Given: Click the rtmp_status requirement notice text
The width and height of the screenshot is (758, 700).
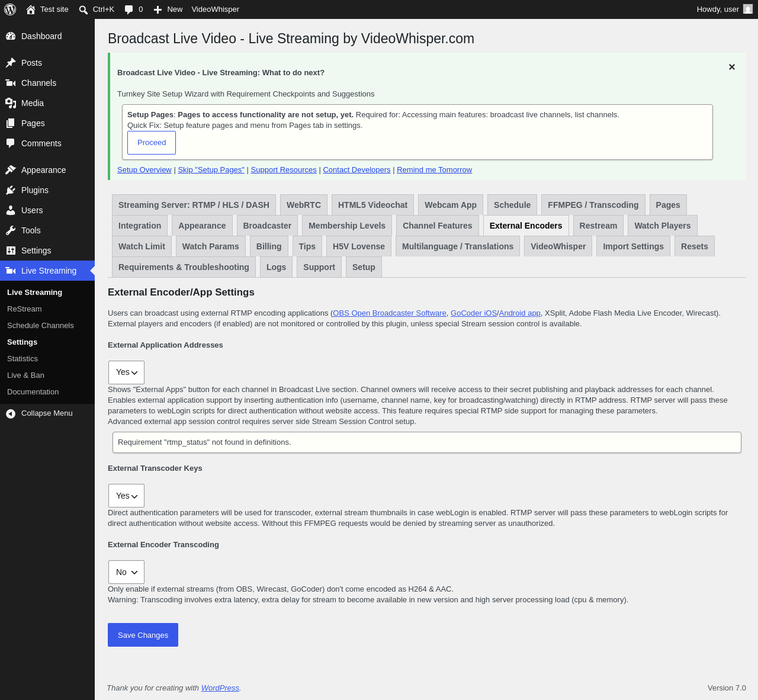Looking at the screenshot, I should click(x=204, y=442).
